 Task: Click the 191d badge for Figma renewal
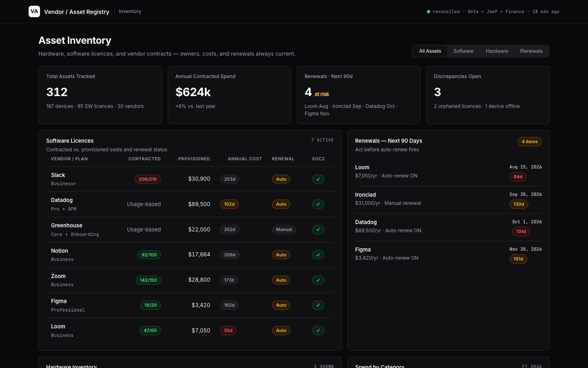518,259
